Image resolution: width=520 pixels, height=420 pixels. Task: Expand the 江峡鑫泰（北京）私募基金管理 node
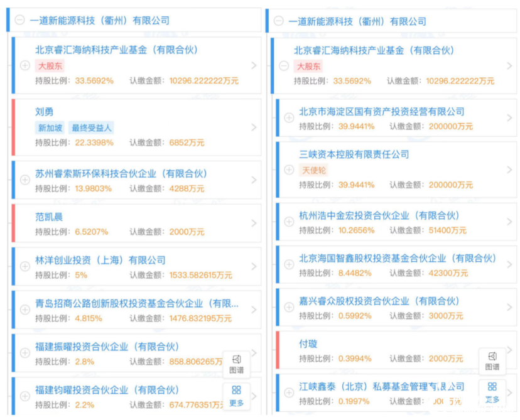point(289,393)
